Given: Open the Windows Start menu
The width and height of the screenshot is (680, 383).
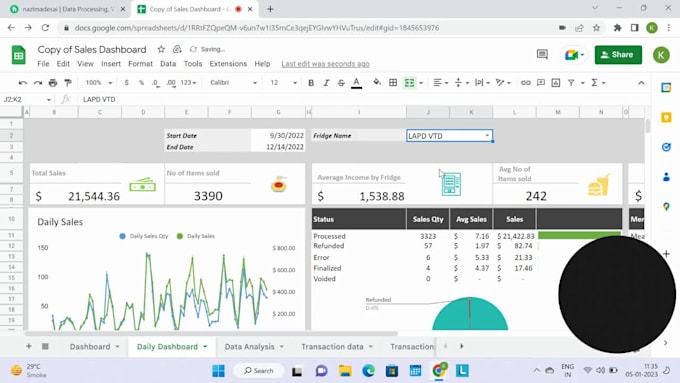Looking at the screenshot, I should tap(218, 370).
